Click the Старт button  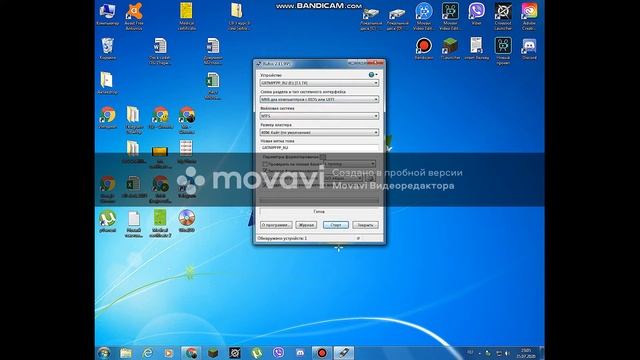pos(336,225)
